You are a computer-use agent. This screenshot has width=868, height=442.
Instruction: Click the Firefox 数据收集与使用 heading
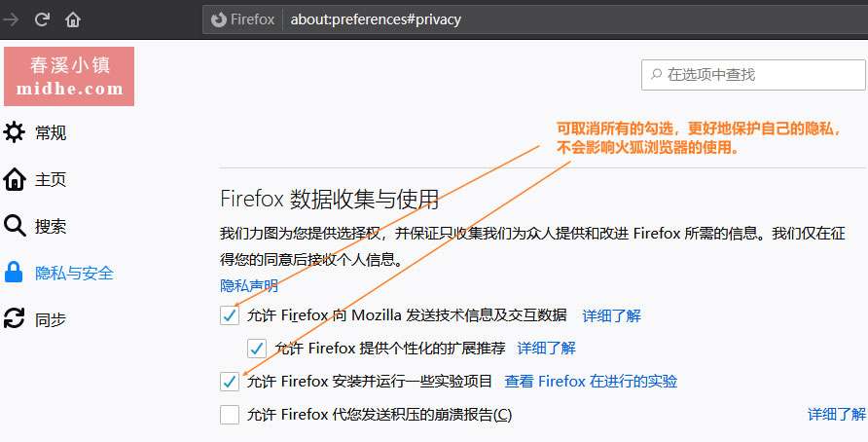(329, 199)
